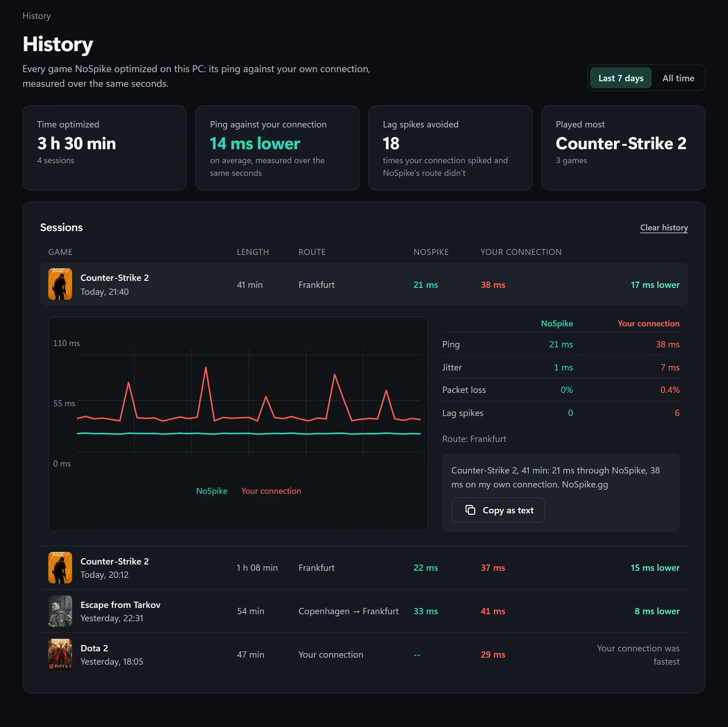
Task: Click the LENGTH column header
Action: coord(253,252)
